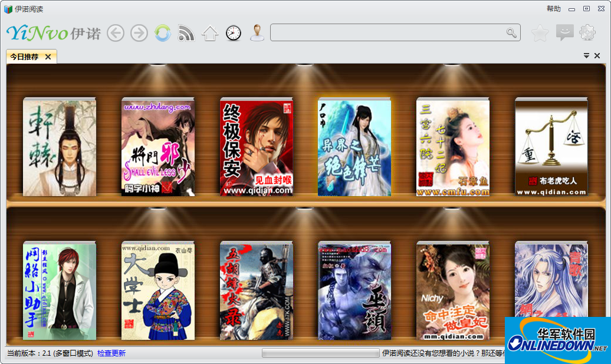Open the 帮助 menu
The image size is (611, 364).
pos(553,9)
